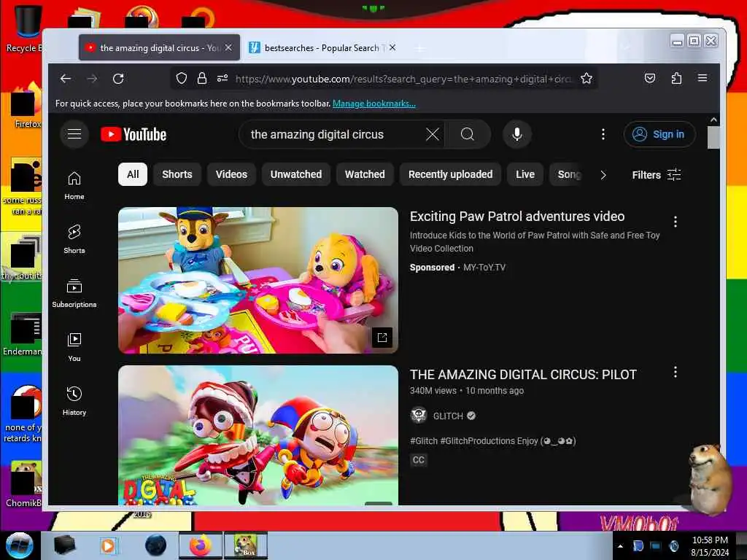Open Subscriptions in the YouTube sidebar
This screenshot has width=747, height=560.
(74, 293)
